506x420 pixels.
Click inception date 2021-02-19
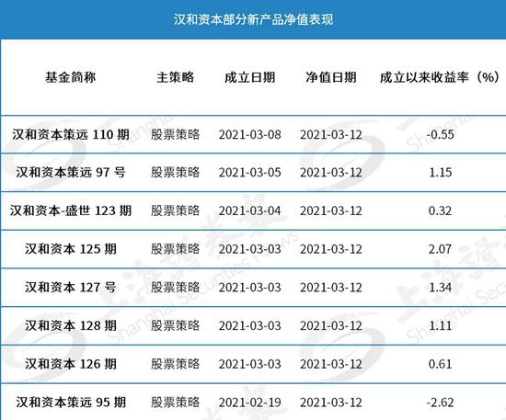click(249, 403)
